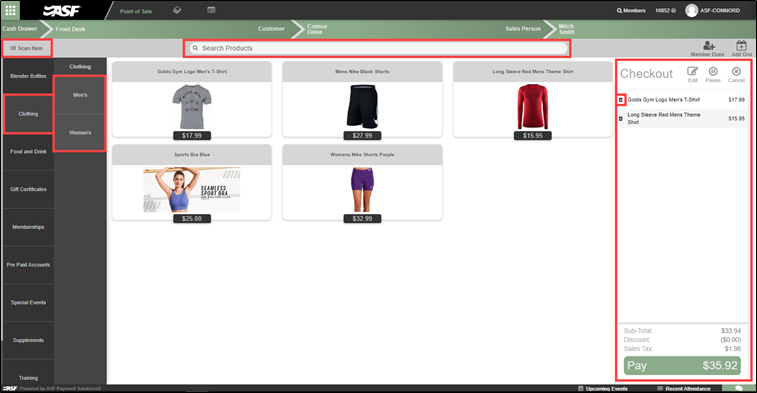Select the Food and Drink category
Image resolution: width=757 pixels, height=393 pixels.
click(x=28, y=152)
